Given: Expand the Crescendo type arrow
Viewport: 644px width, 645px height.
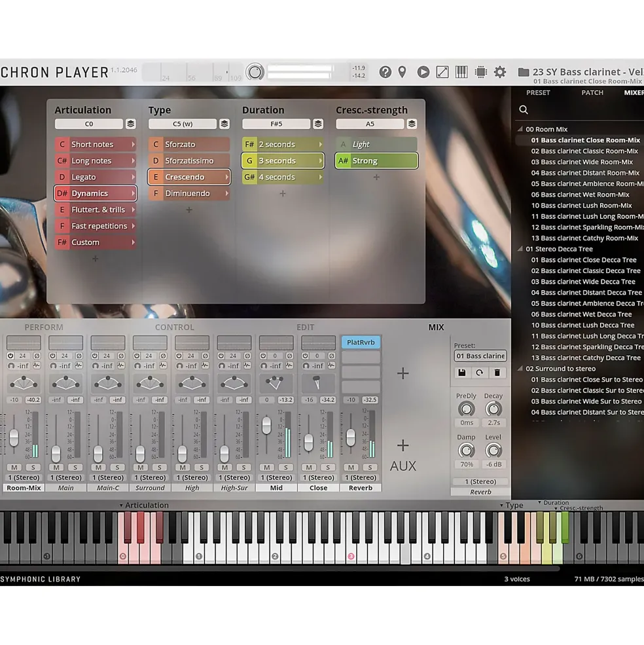Looking at the screenshot, I should pyautogui.click(x=226, y=177).
